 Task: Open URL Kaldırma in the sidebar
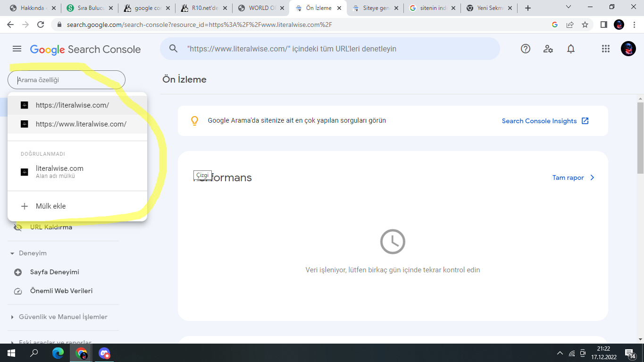pyautogui.click(x=51, y=227)
